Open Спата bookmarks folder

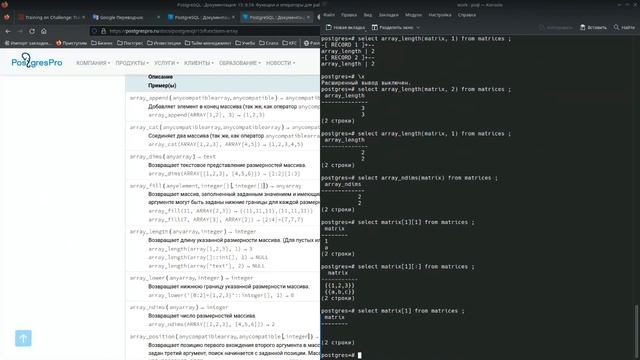point(269,43)
